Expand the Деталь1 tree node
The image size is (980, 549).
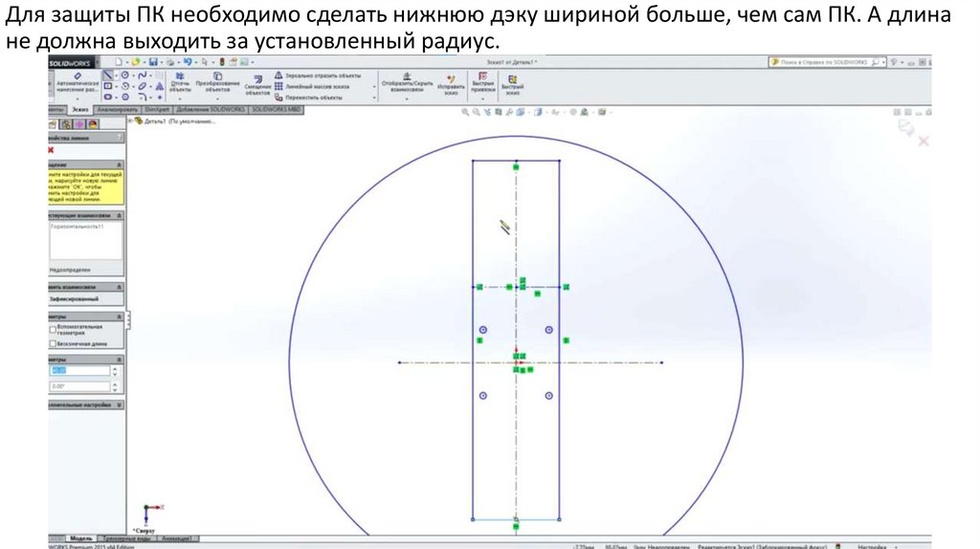point(130,120)
